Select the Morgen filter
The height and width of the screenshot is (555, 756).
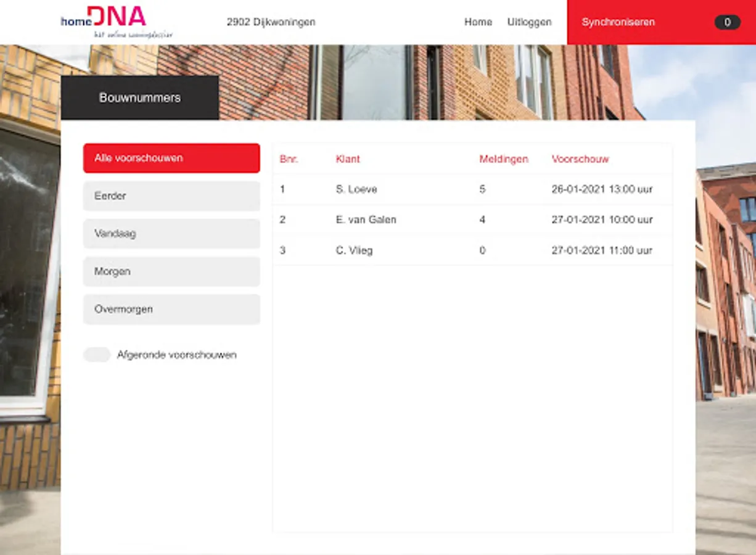tap(171, 271)
